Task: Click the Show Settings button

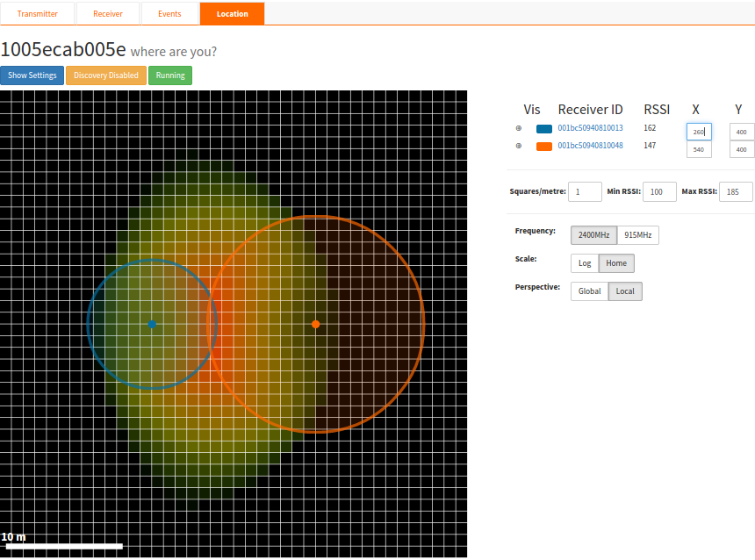Action: [x=32, y=75]
